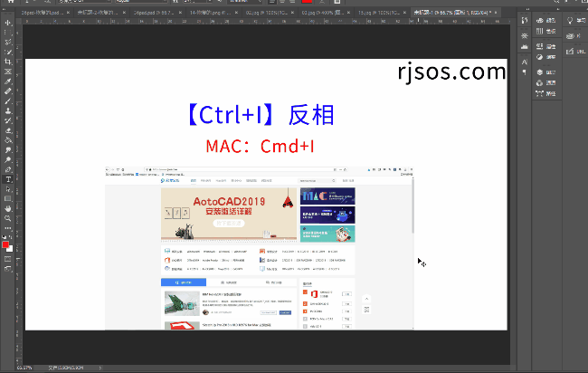Viewport: 588px width, 373px height.
Task: Open the Edit Toolbar ellipsis menu
Action: pos(8,228)
